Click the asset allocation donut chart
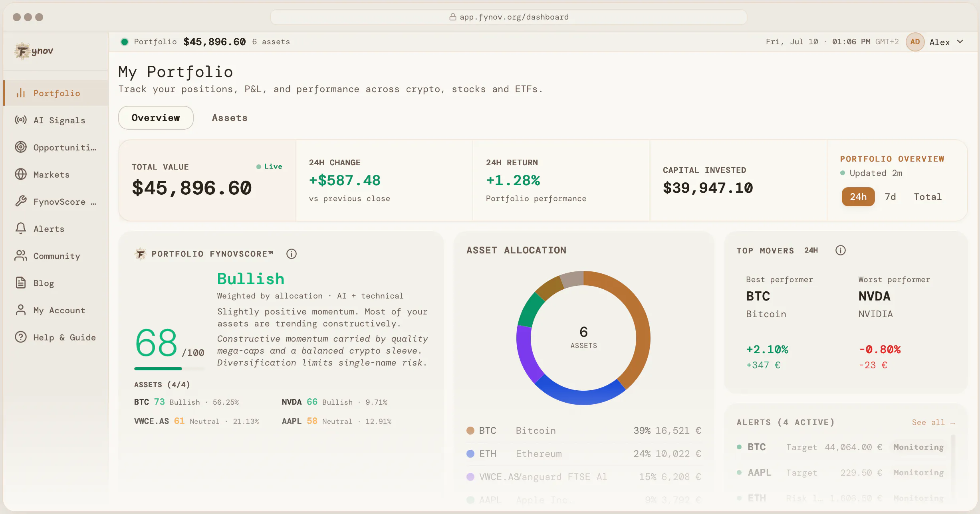Image resolution: width=980 pixels, height=514 pixels. point(583,338)
